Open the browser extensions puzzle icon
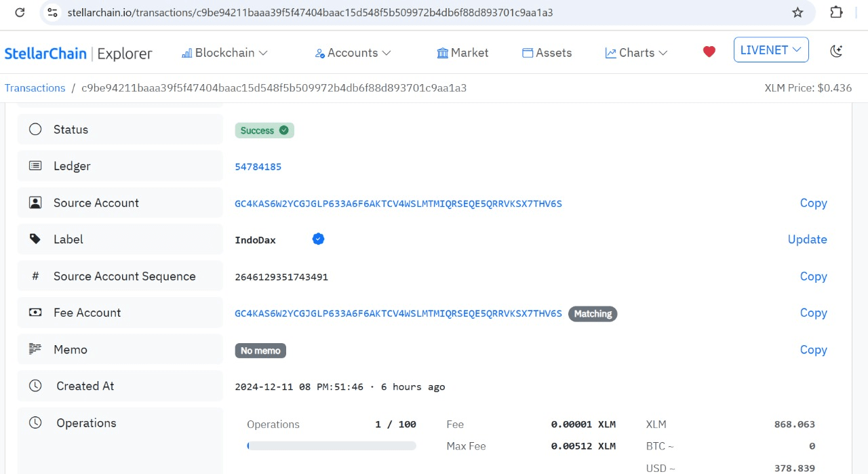The image size is (868, 474). click(x=836, y=12)
